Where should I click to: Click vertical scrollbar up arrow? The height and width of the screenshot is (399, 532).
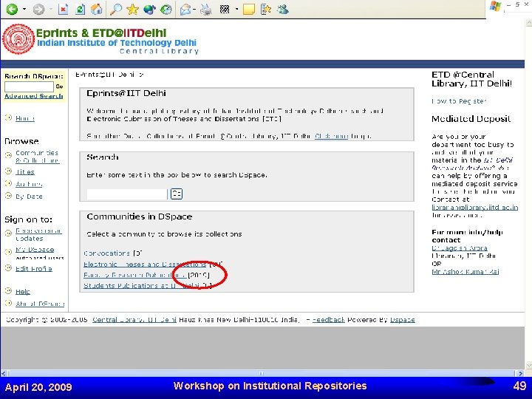[x=528, y=23]
